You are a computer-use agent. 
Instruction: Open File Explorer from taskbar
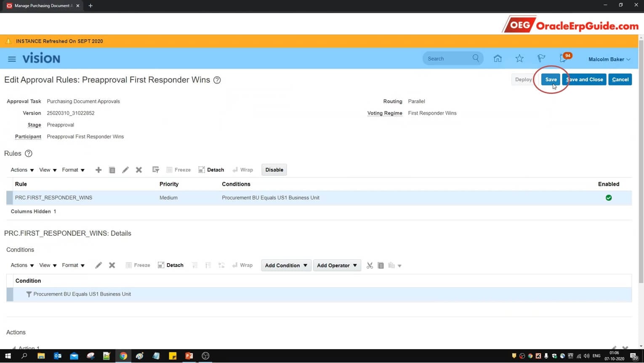[x=41, y=356]
